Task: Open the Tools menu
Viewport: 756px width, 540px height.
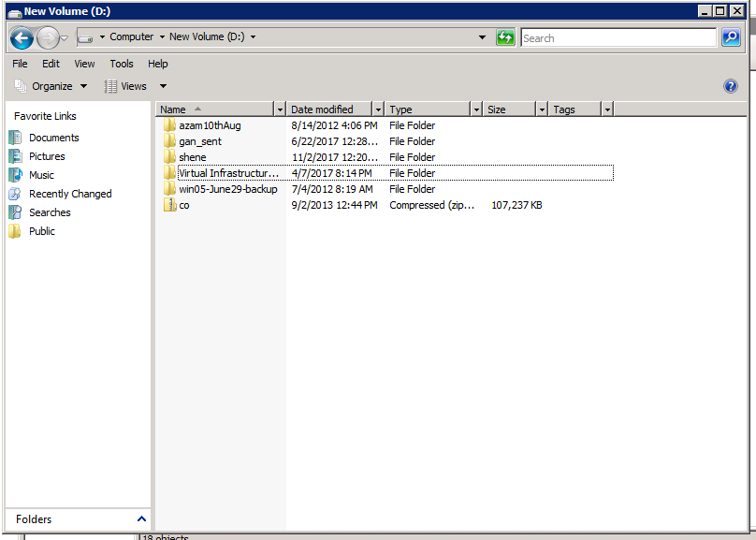Action: [x=122, y=64]
